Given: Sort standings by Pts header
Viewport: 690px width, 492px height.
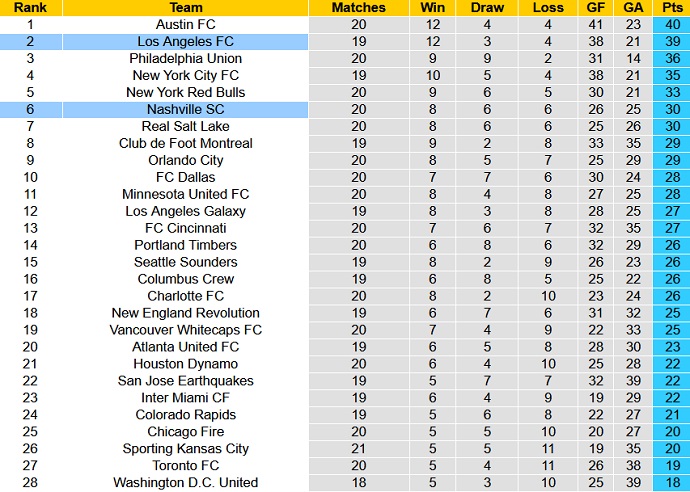Looking at the screenshot, I should (671, 7).
